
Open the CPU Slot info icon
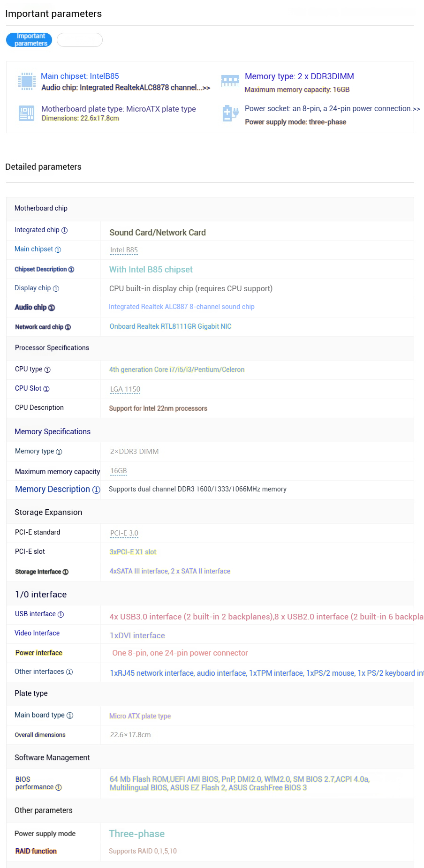[46, 389]
